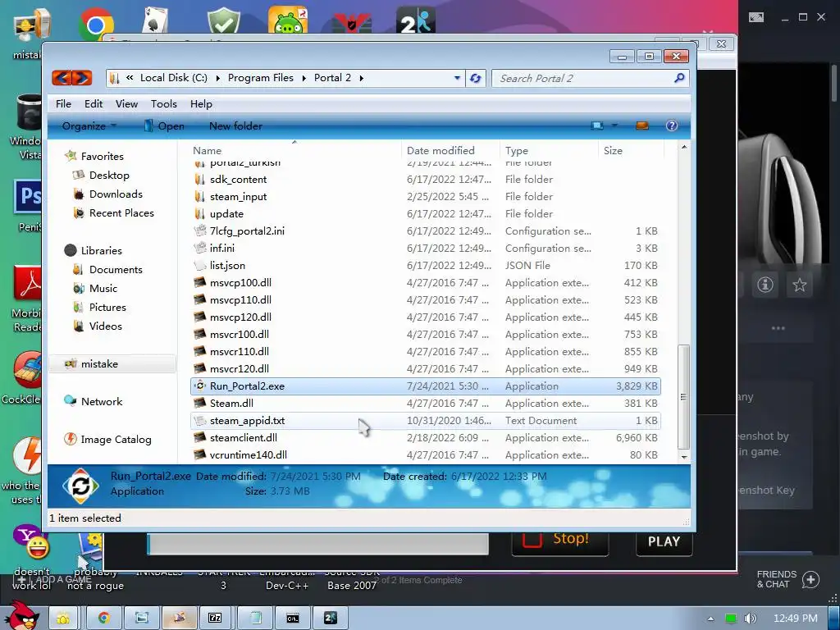Open the Organize dropdown menu
The height and width of the screenshot is (630, 840).
pyautogui.click(x=89, y=126)
